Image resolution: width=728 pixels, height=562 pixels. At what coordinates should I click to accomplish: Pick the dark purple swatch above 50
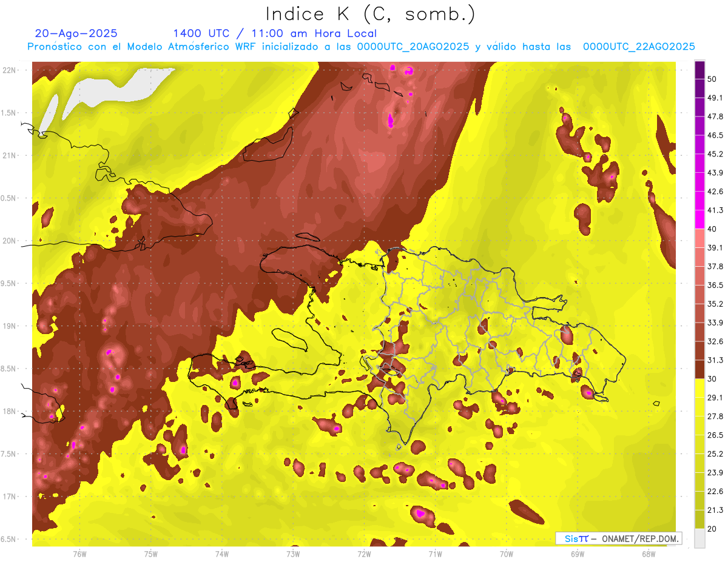tap(699, 70)
